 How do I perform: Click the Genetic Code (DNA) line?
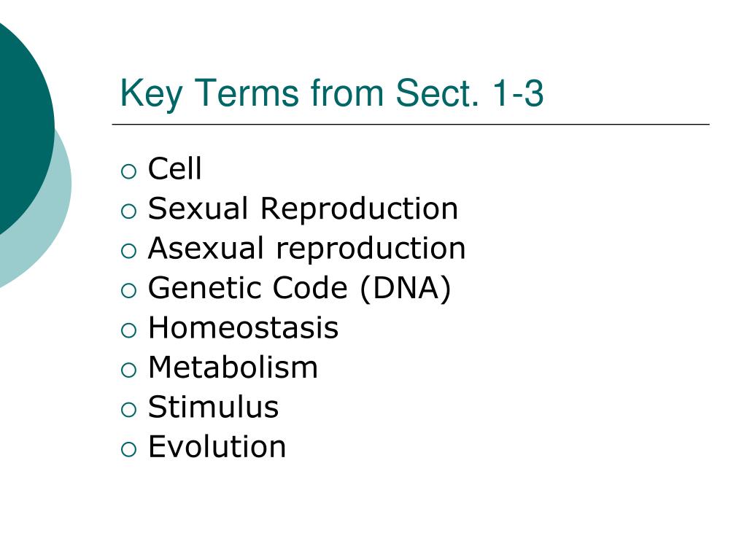coord(300,288)
